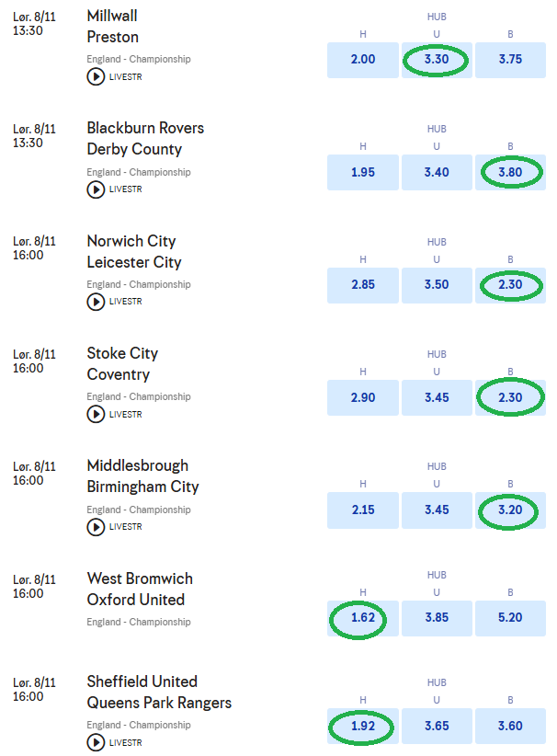Image resolution: width=557 pixels, height=756 pixels.
Task: Pick Oxford United away odds 5.20
Action: (510, 618)
